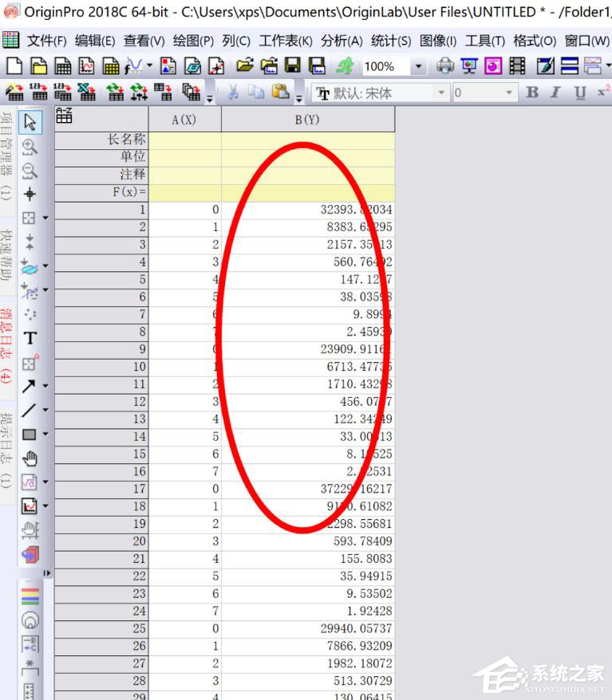Open the 绘图(P) menu
612x700 pixels.
pyautogui.click(x=193, y=41)
